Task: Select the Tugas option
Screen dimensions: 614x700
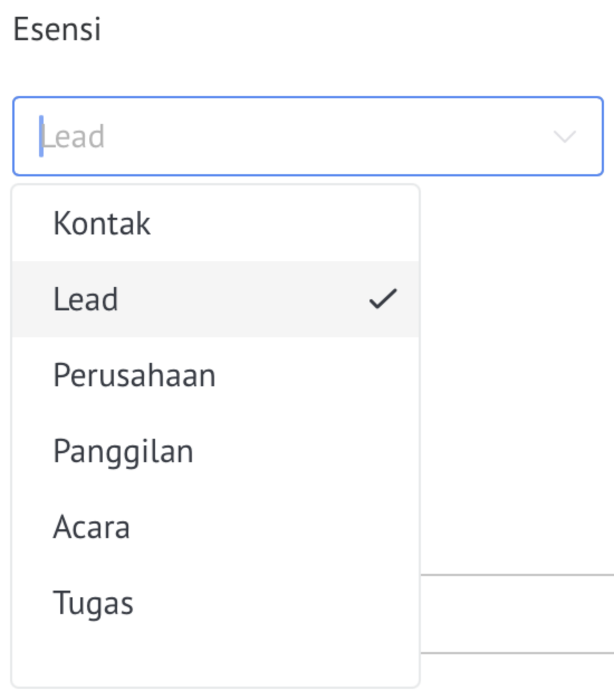Action: 215,603
